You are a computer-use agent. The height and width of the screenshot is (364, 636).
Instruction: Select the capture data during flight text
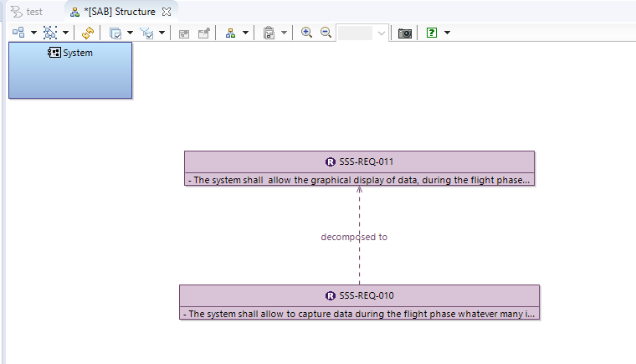click(x=359, y=314)
